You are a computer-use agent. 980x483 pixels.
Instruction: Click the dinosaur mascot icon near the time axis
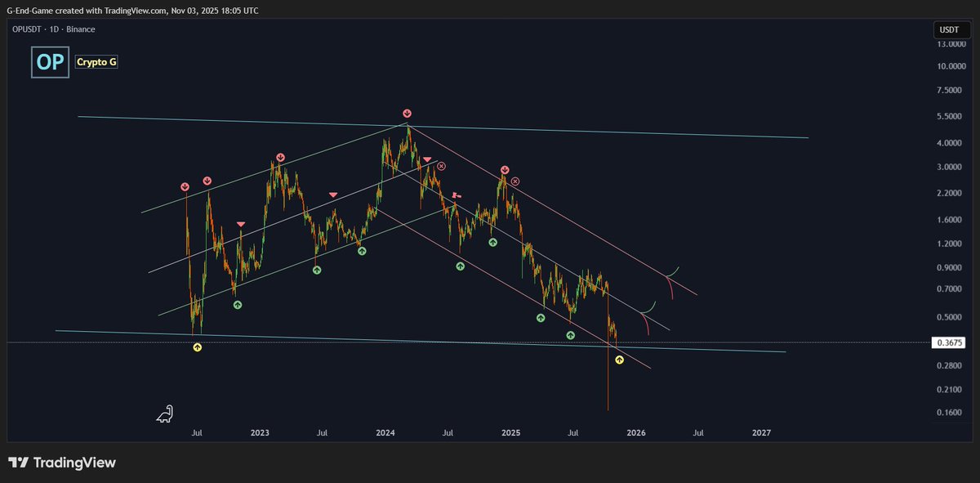coord(164,414)
